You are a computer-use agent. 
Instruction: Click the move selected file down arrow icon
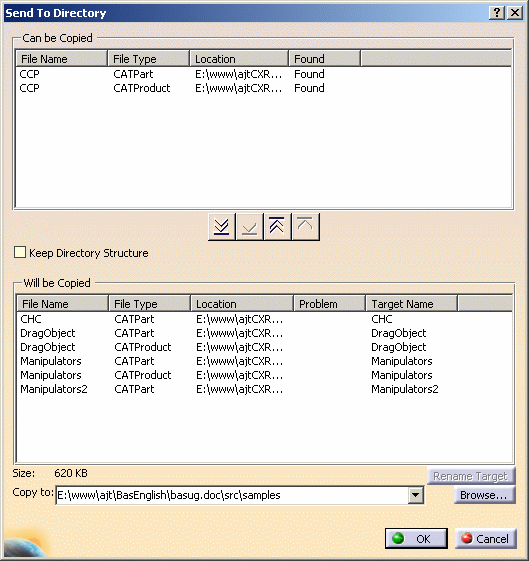pyautogui.click(x=249, y=226)
